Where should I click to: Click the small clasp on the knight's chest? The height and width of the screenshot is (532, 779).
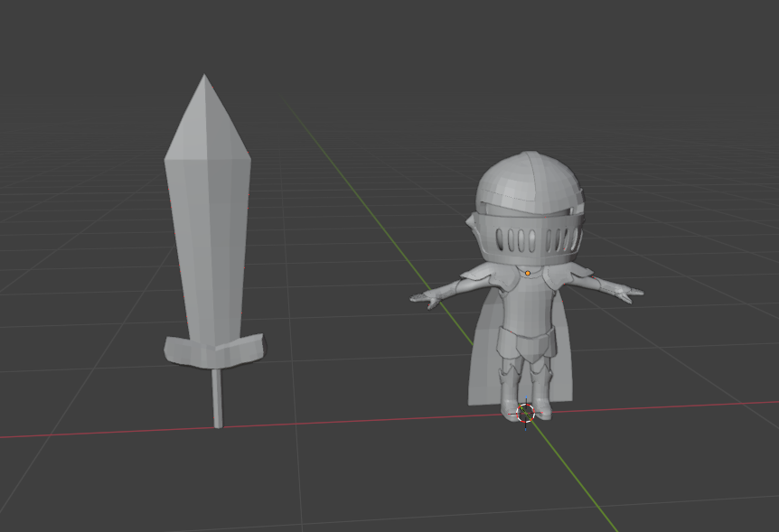527,273
